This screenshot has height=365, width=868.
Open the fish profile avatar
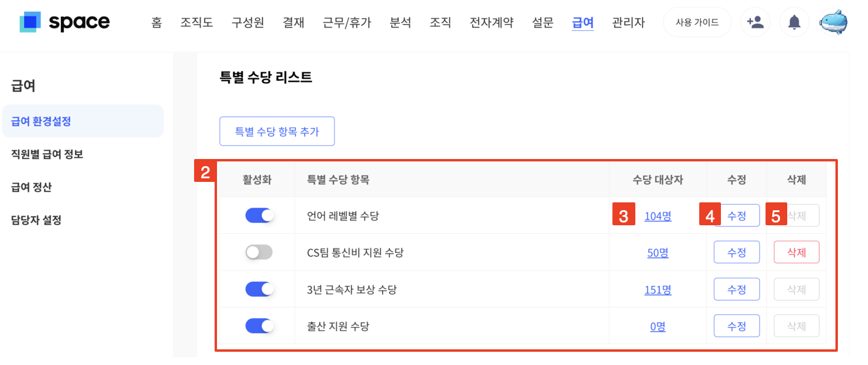[834, 23]
